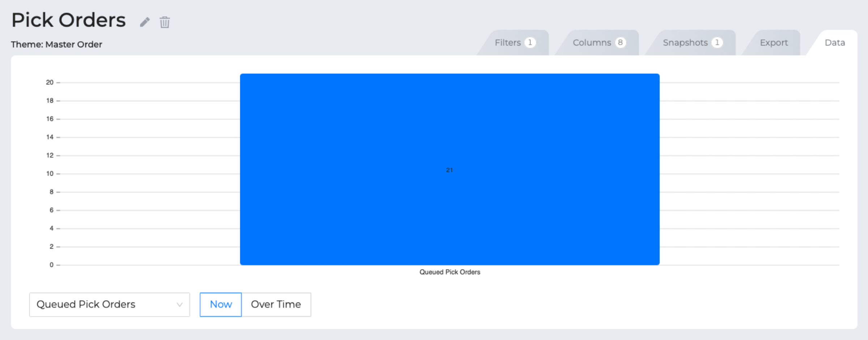
Task: Go to the Export tab
Action: (774, 43)
